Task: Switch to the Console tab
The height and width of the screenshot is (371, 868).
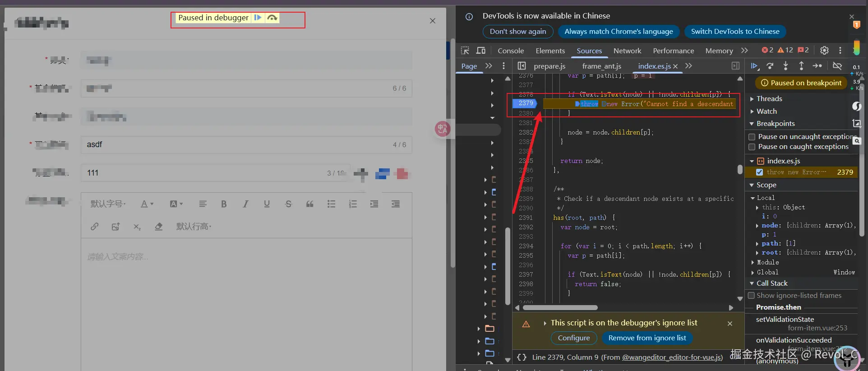Action: [511, 51]
